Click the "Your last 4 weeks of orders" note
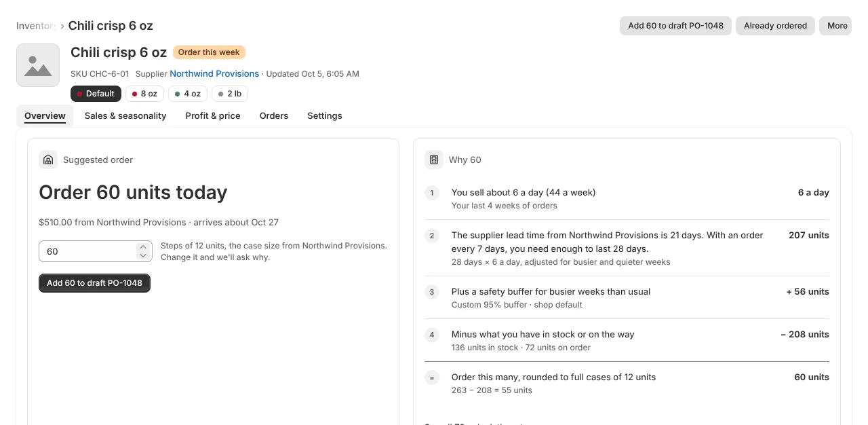Image resolution: width=868 pixels, height=425 pixels. click(x=505, y=206)
